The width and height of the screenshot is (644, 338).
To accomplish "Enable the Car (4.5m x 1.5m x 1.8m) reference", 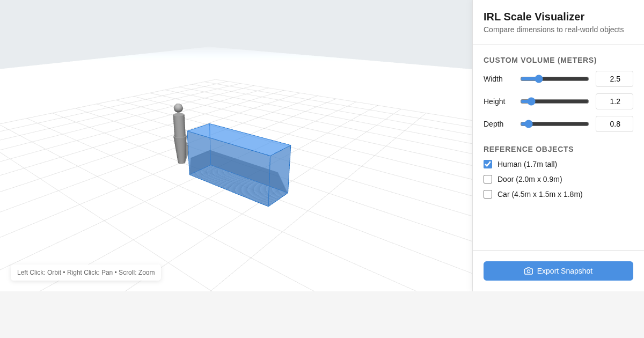I will pos(488,194).
